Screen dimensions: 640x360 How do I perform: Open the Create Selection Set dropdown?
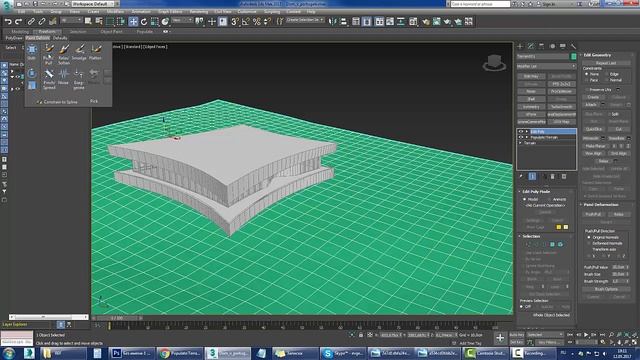point(304,20)
